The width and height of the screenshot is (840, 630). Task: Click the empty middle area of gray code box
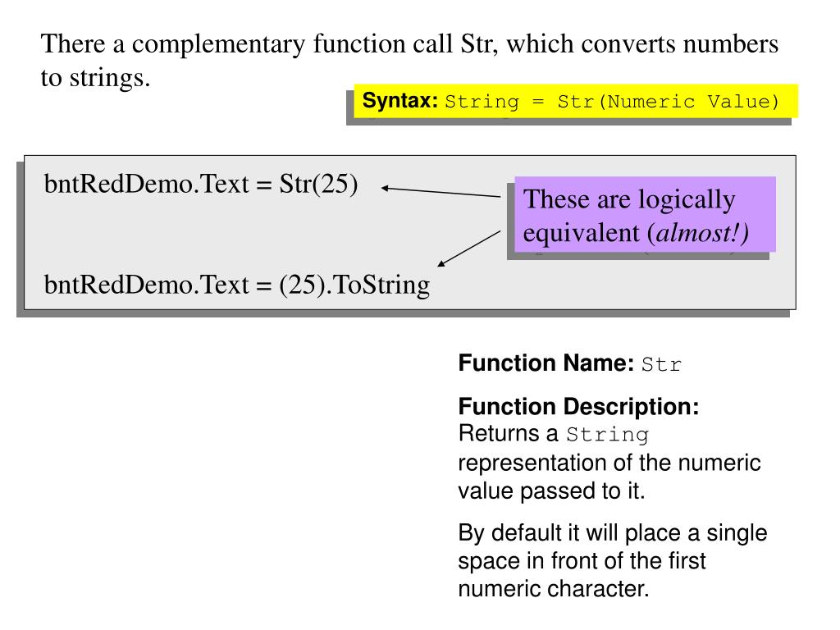[246, 235]
